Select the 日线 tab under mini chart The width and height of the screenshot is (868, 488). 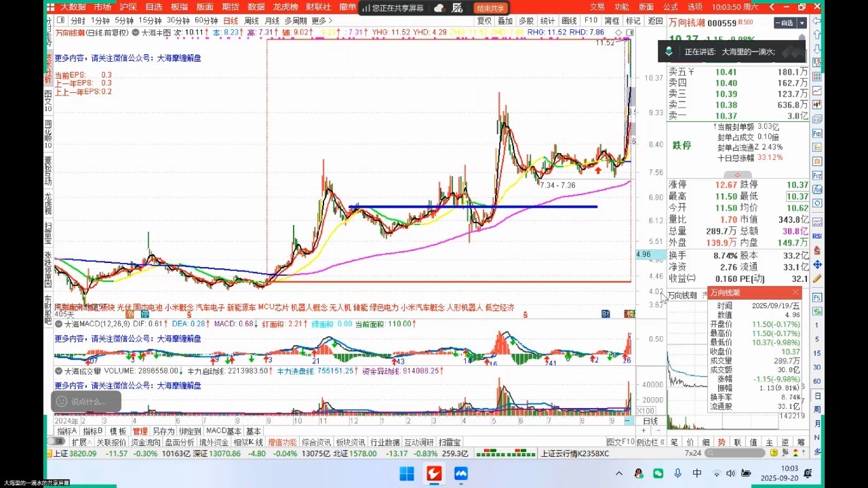(650, 421)
